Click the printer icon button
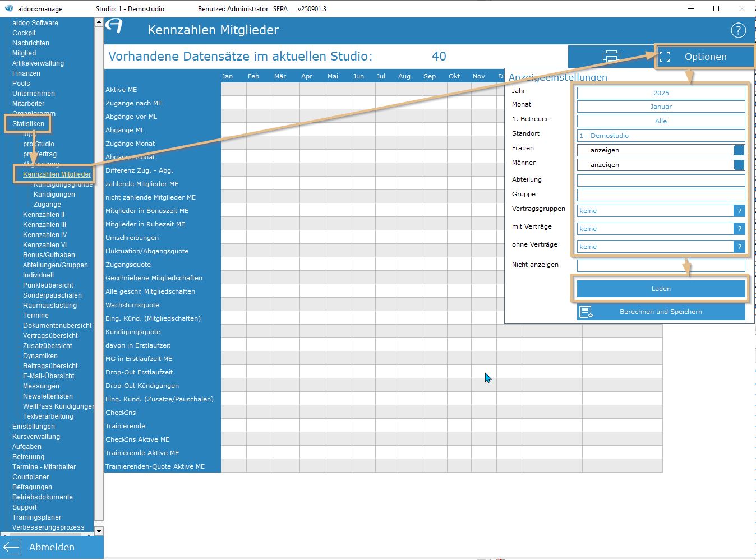 coord(611,57)
